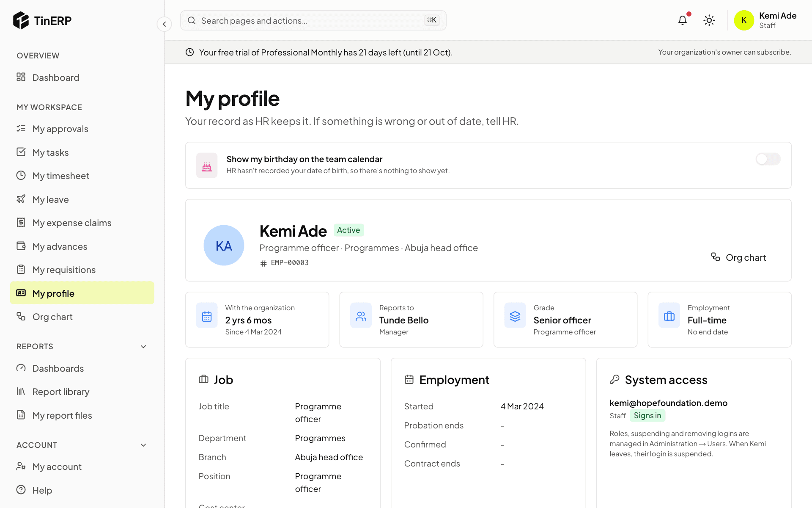Click the Kemi Ade avatar in the header

[744, 20]
